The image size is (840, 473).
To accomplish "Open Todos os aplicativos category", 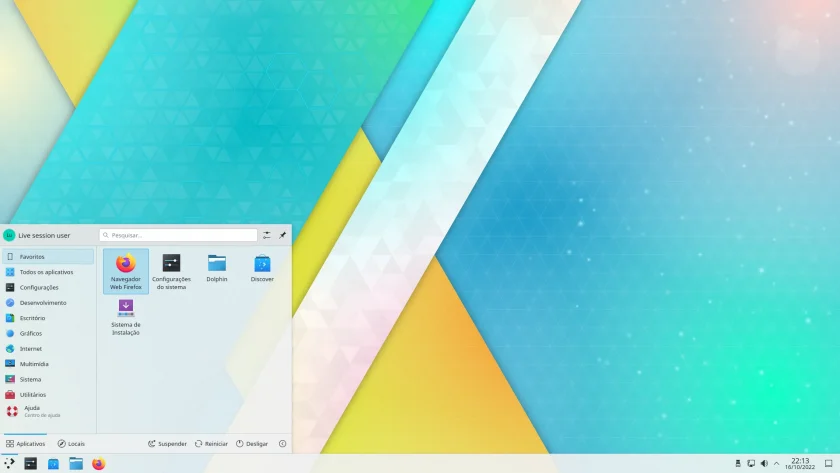I will tap(48, 272).
